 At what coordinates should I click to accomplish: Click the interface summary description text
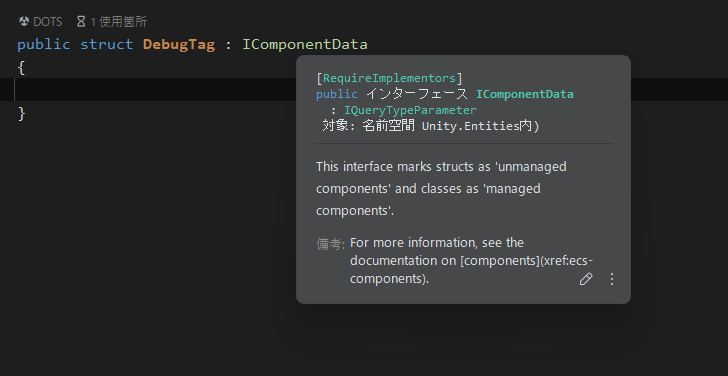pos(441,188)
